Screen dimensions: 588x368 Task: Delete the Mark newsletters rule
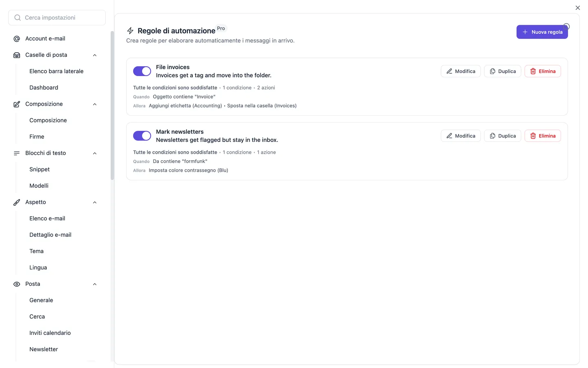[x=543, y=136]
